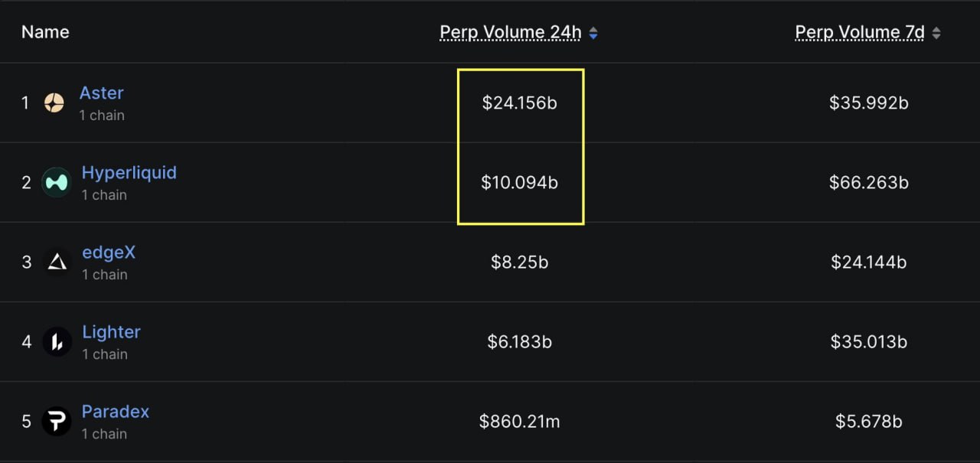Screen dimensions: 980x463
Task: Select Hyperliquid's $10.094b 24h volume cell
Action: pos(519,183)
